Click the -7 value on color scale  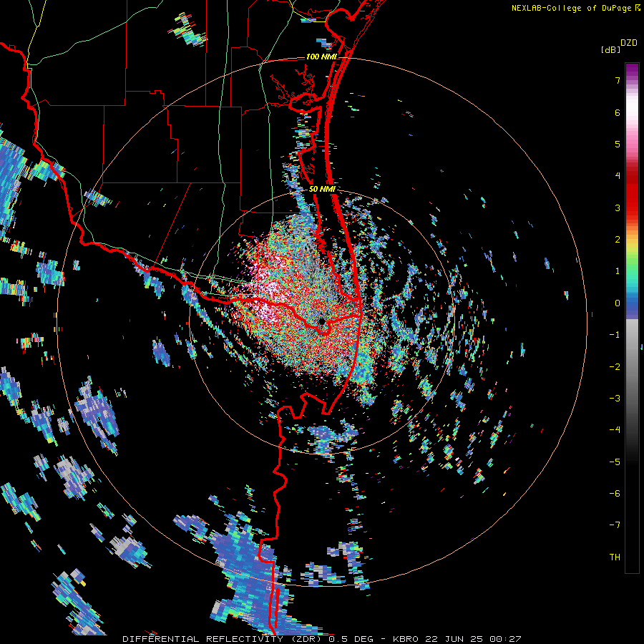[615, 525]
